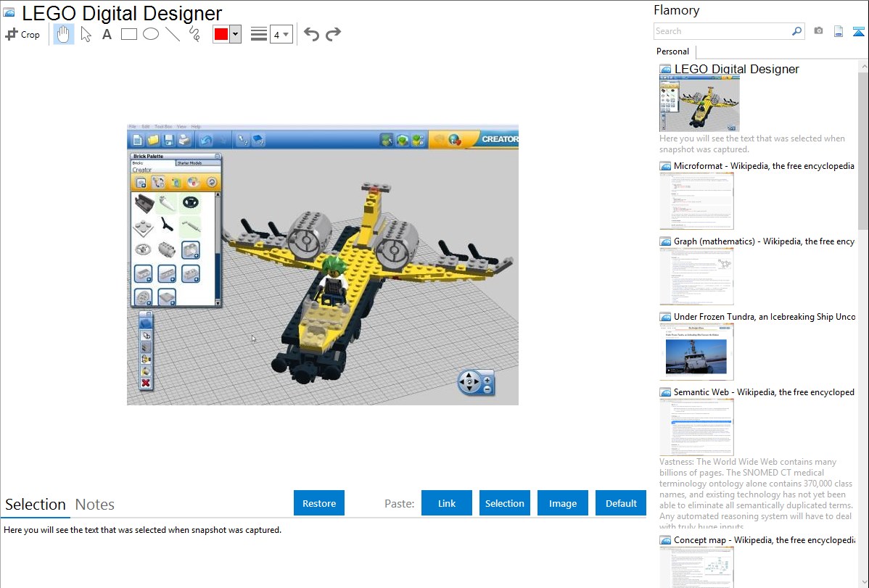Screen dimensions: 869x588
Task: Select the freehand squiggle tool
Action: (x=194, y=34)
